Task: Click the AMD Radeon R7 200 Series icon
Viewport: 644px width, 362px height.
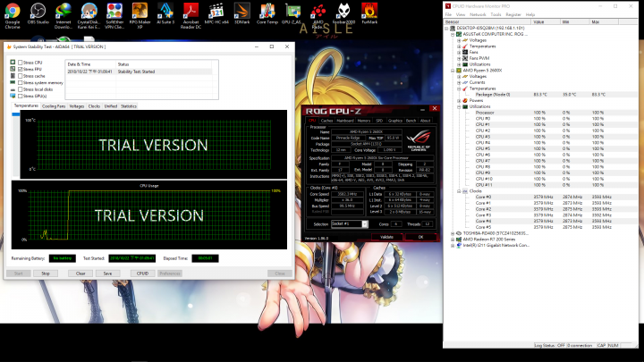Action: (459, 240)
